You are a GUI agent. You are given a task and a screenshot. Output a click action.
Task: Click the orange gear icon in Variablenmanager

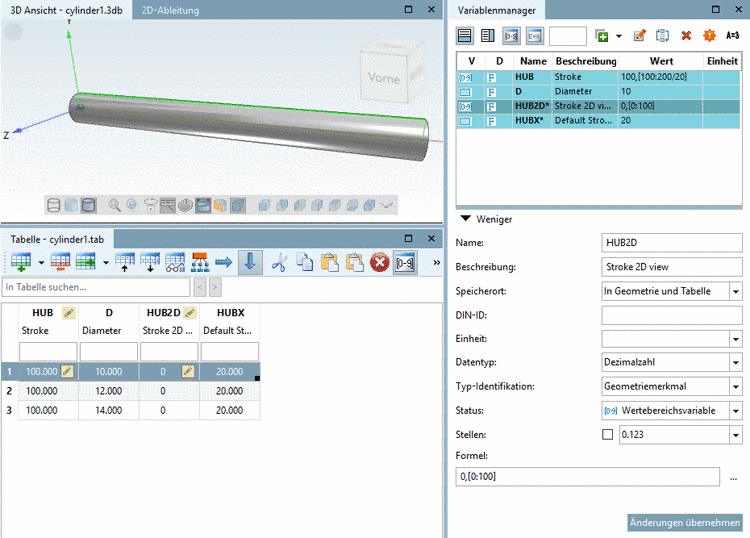click(709, 35)
